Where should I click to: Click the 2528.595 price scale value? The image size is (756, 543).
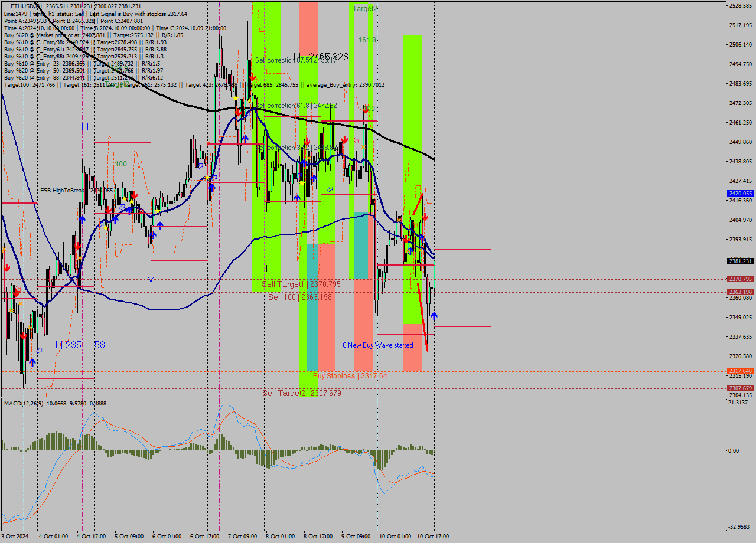pos(741,6)
